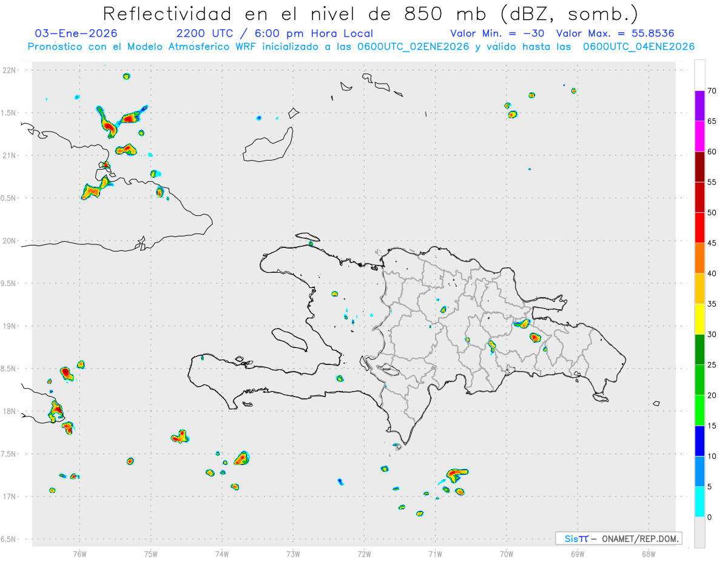Click the "72W" longitude label
This screenshot has width=728, height=562.
364,554
